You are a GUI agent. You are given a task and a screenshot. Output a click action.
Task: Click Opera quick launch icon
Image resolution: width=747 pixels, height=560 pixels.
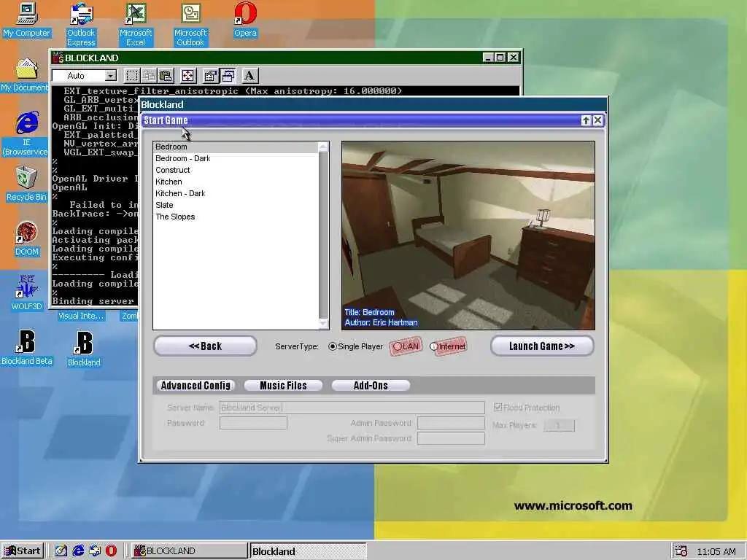tap(111, 551)
